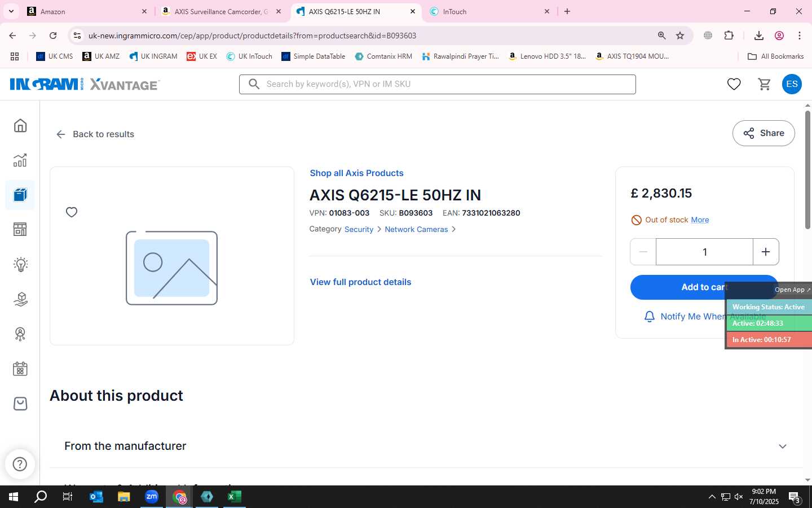Open the ES user profile avatar

(792, 84)
